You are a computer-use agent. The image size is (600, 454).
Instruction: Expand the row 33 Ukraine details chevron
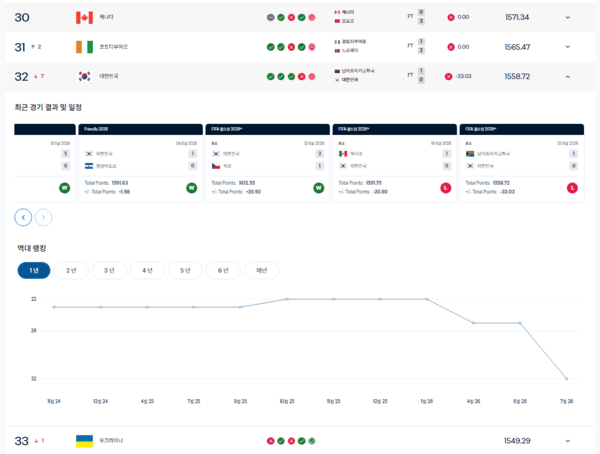pos(568,441)
